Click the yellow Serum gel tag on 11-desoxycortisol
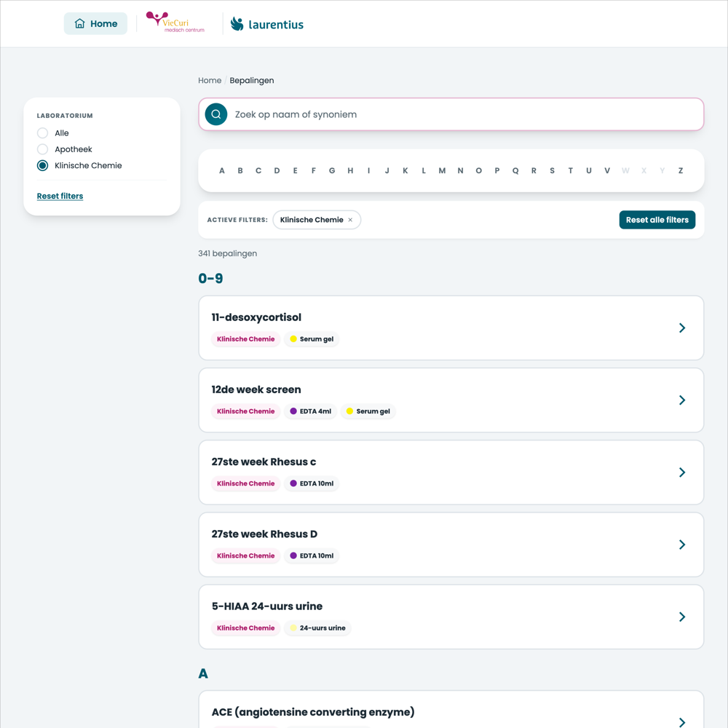 [312, 339]
